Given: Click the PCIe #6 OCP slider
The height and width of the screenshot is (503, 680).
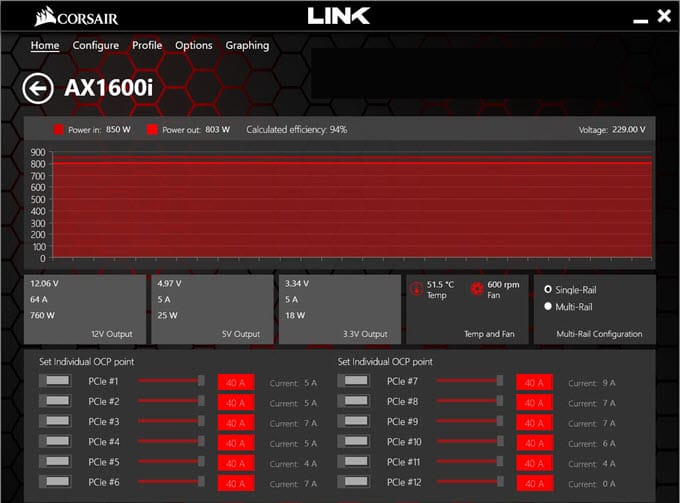Looking at the screenshot, I should click(171, 481).
